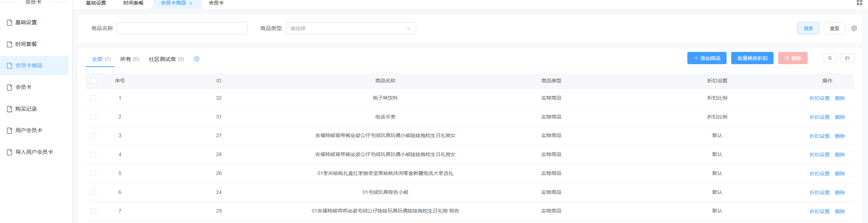Screen dimensions: 868x223
Task: Open 购买记录 in the sidebar
Action: [x=26, y=109]
